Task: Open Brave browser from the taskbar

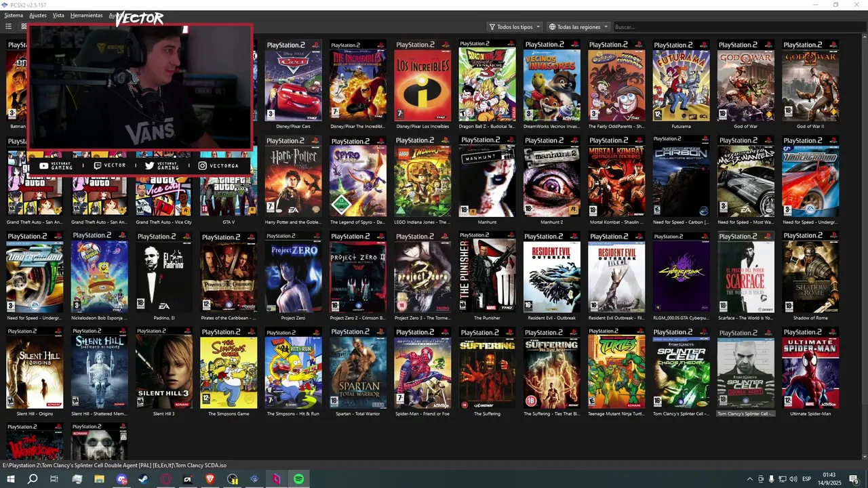Action: (x=210, y=479)
